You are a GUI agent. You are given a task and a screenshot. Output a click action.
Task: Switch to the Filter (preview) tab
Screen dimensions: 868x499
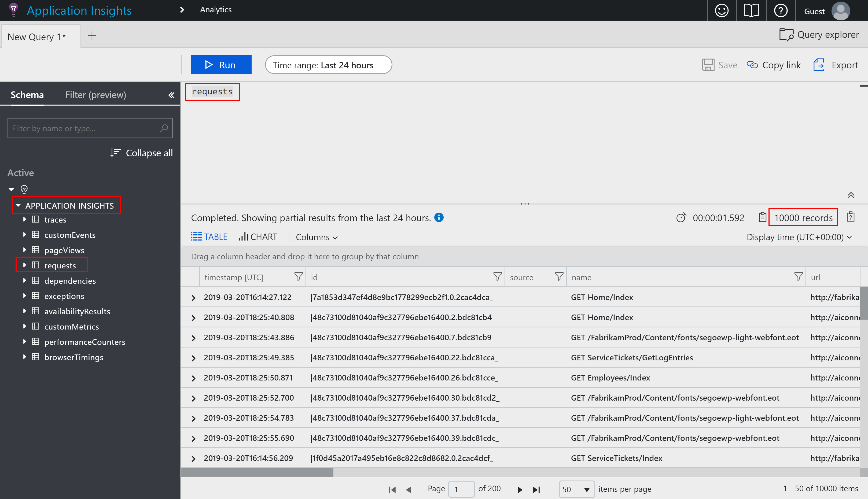click(x=96, y=95)
